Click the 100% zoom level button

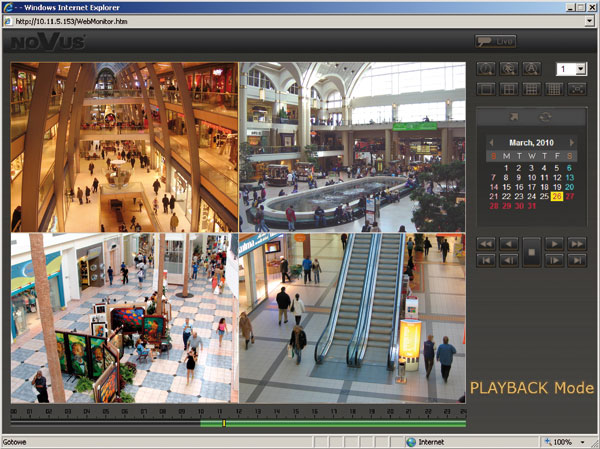[558, 442]
